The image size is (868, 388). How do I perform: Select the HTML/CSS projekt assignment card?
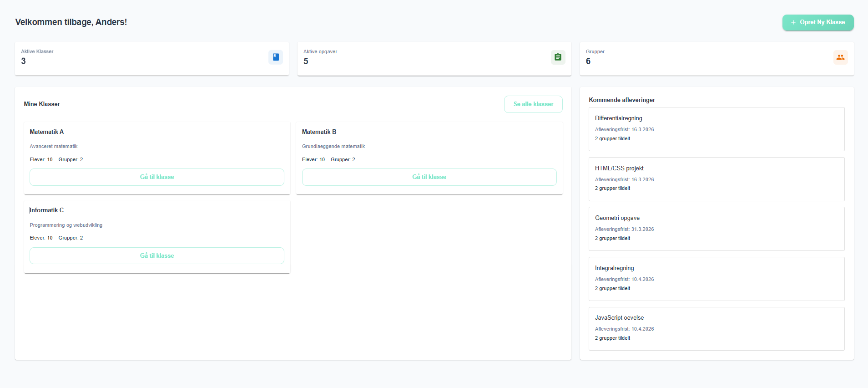(716, 179)
